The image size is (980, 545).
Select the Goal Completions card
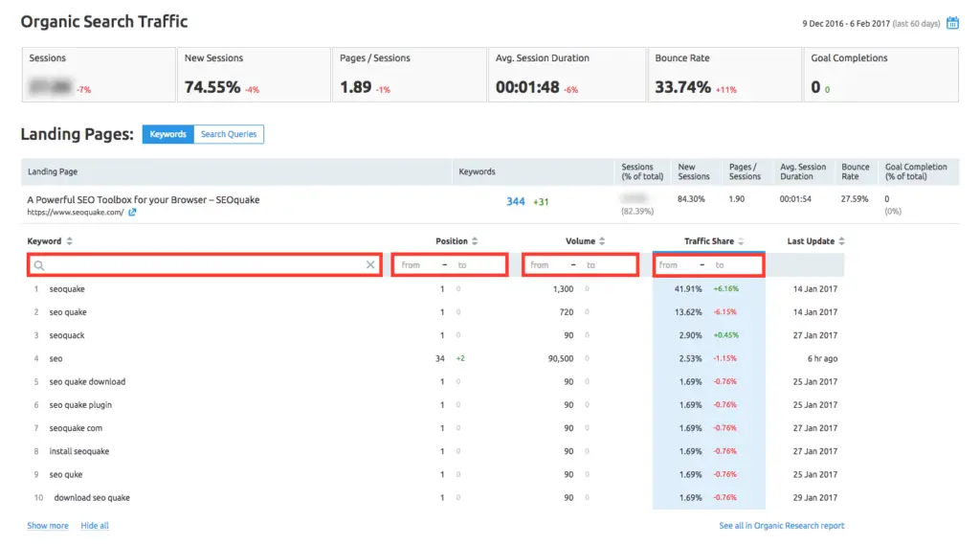coord(880,75)
